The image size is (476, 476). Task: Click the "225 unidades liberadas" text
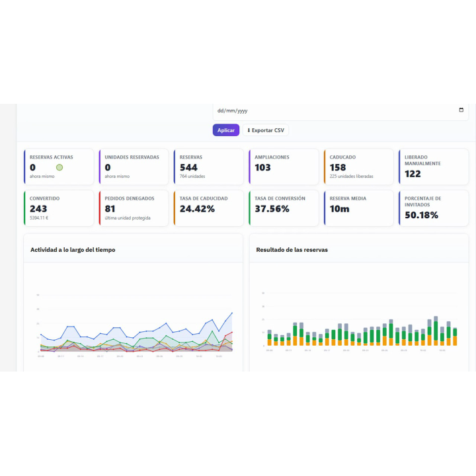tap(351, 177)
